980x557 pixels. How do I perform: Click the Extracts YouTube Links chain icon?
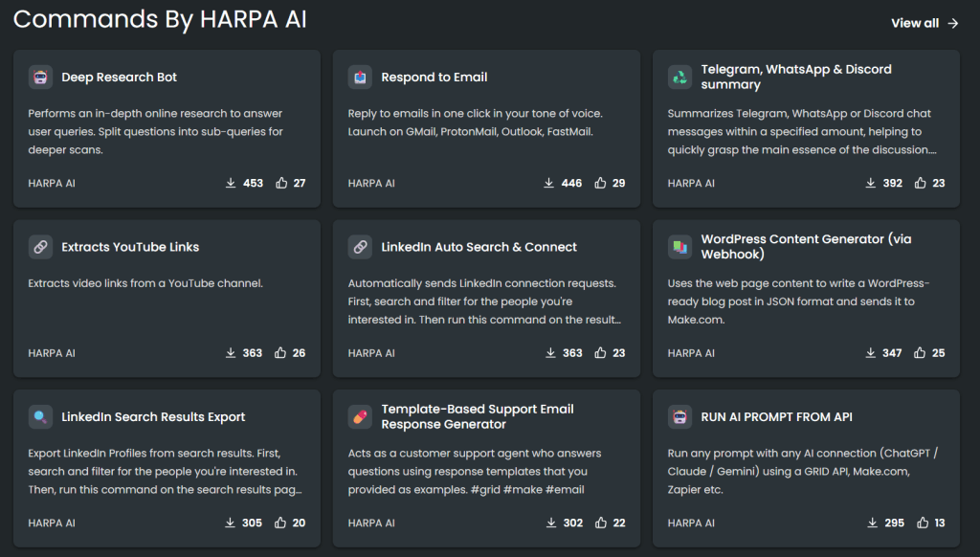(40, 247)
